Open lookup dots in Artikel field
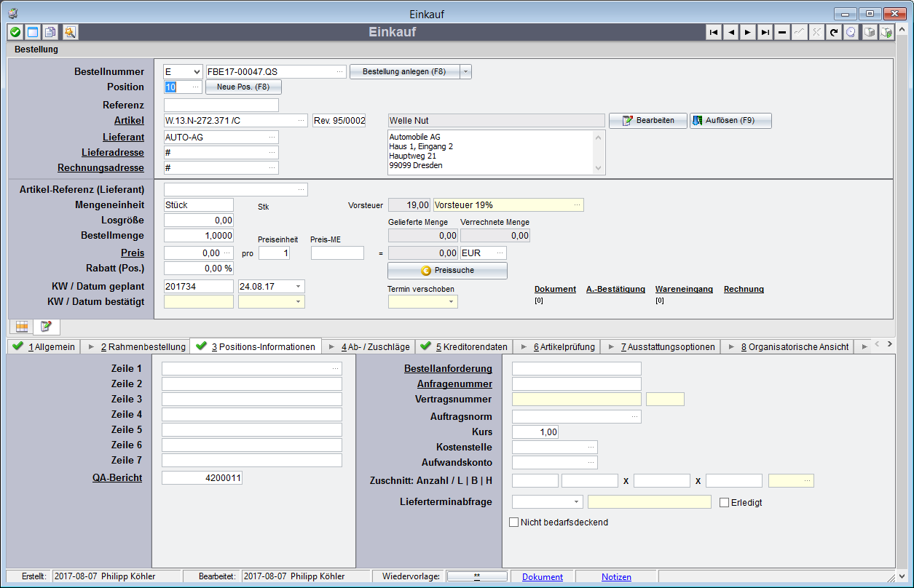This screenshot has height=588, width=914. pyautogui.click(x=302, y=120)
